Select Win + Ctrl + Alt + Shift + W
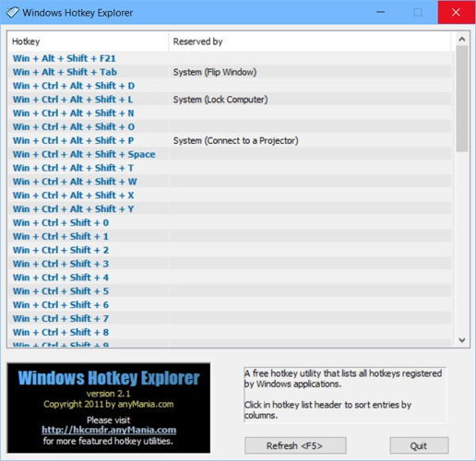The height and width of the screenshot is (461, 476). coord(229,182)
